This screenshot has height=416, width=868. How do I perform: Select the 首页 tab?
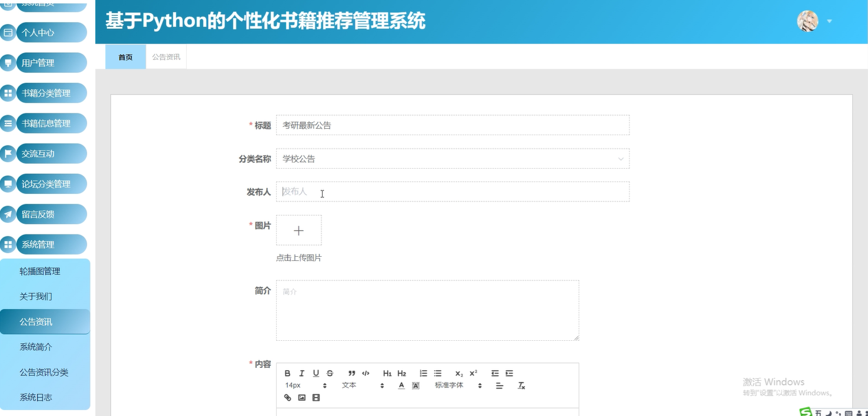click(x=125, y=56)
